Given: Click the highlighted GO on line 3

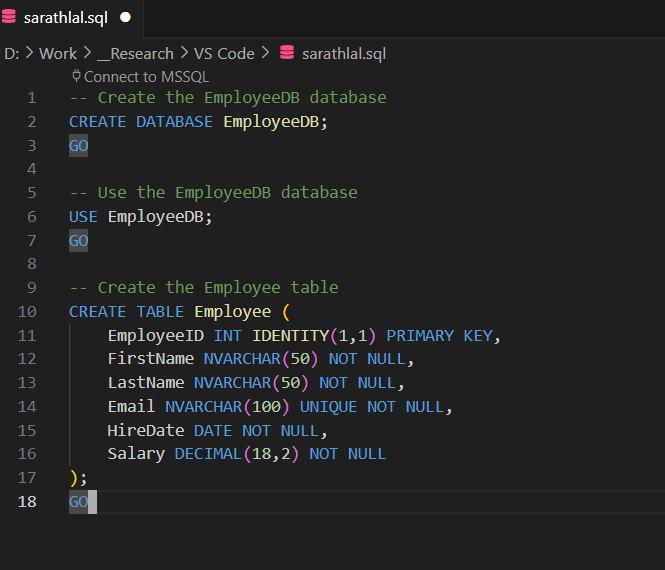Looking at the screenshot, I should (78, 145).
